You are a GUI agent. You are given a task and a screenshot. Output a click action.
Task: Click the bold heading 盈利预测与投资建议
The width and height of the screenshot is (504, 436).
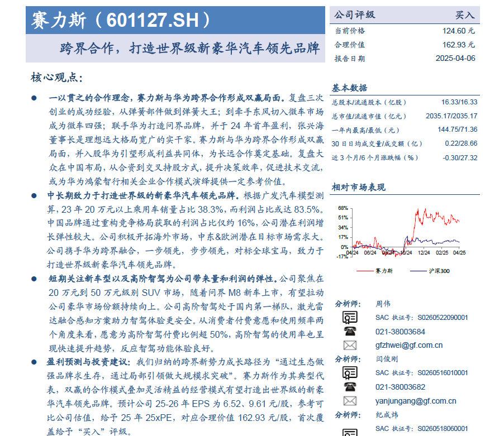pos(88,362)
